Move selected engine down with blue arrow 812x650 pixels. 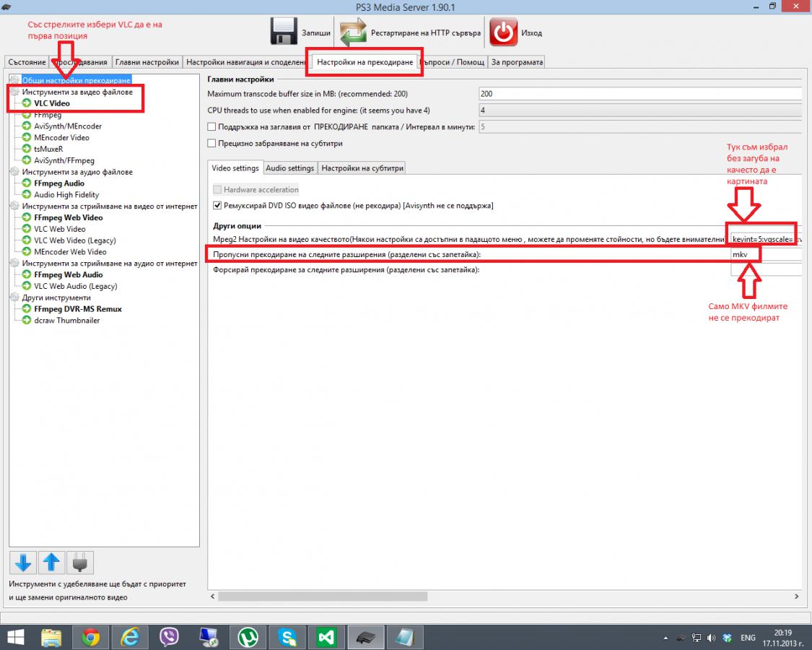(23, 563)
